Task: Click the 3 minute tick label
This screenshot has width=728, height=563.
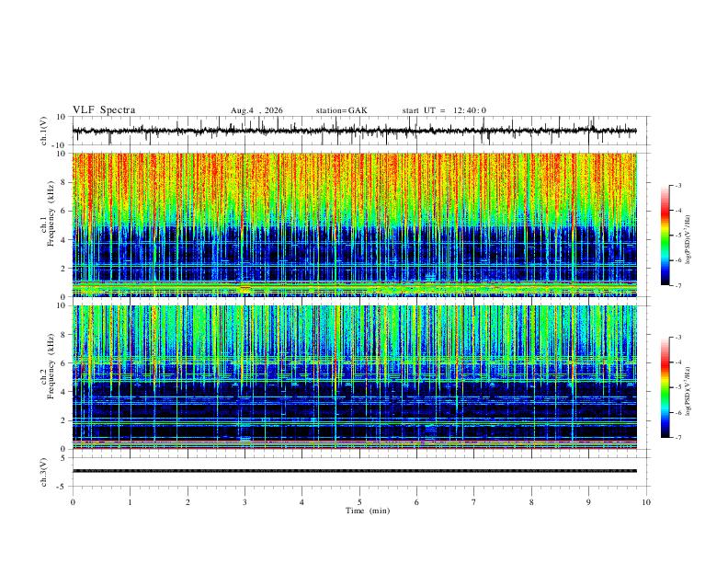Action: (245, 502)
